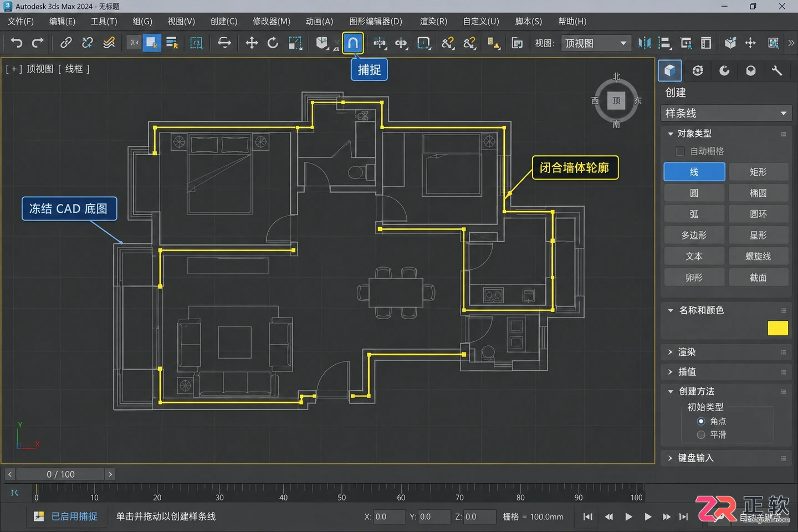798x532 pixels.
Task: Open the Motion command panel tab
Action: click(x=724, y=70)
